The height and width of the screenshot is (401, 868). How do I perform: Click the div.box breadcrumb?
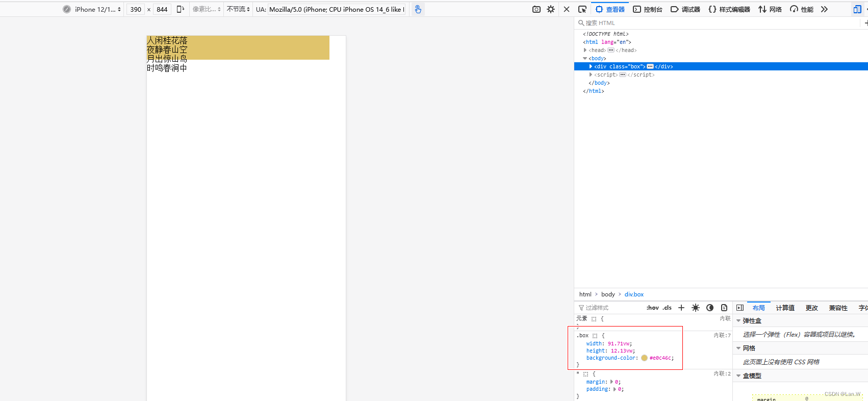634,294
